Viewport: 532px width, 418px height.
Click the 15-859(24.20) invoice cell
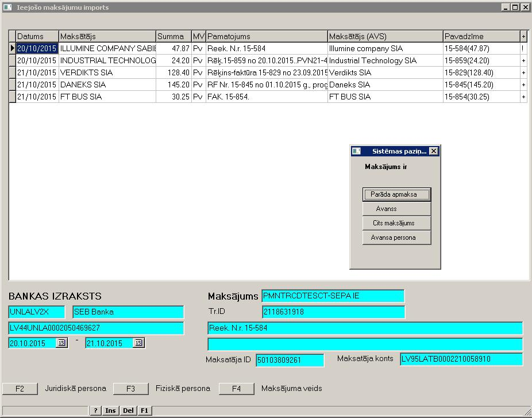tap(481, 60)
